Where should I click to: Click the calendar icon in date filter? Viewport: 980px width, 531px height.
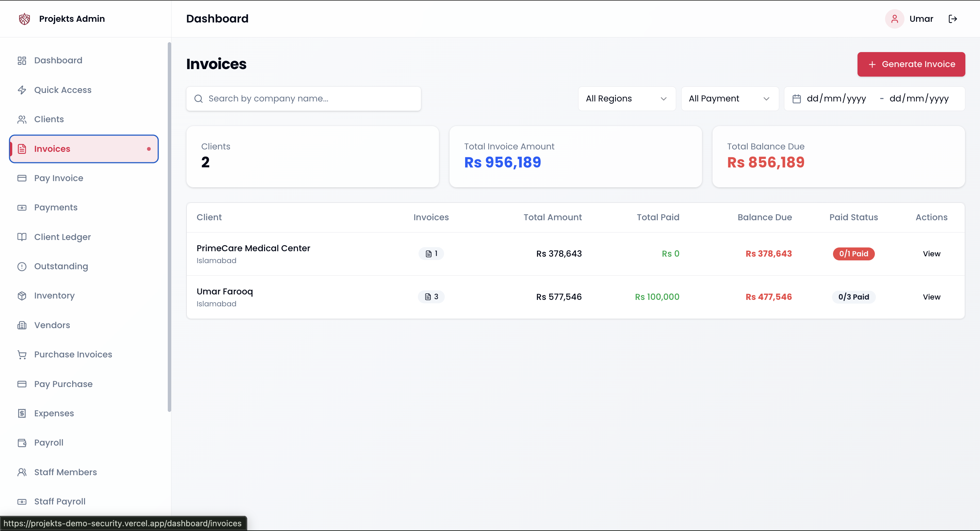(x=796, y=99)
